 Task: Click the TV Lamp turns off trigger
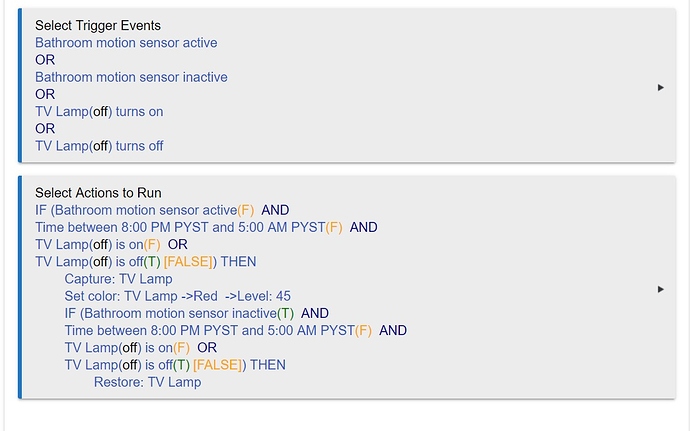(x=99, y=146)
